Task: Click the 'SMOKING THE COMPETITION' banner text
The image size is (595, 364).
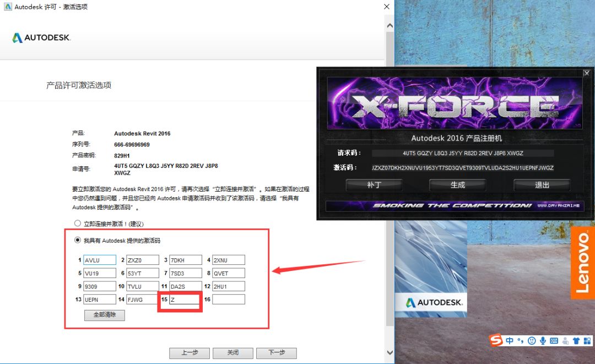Action: [452, 205]
